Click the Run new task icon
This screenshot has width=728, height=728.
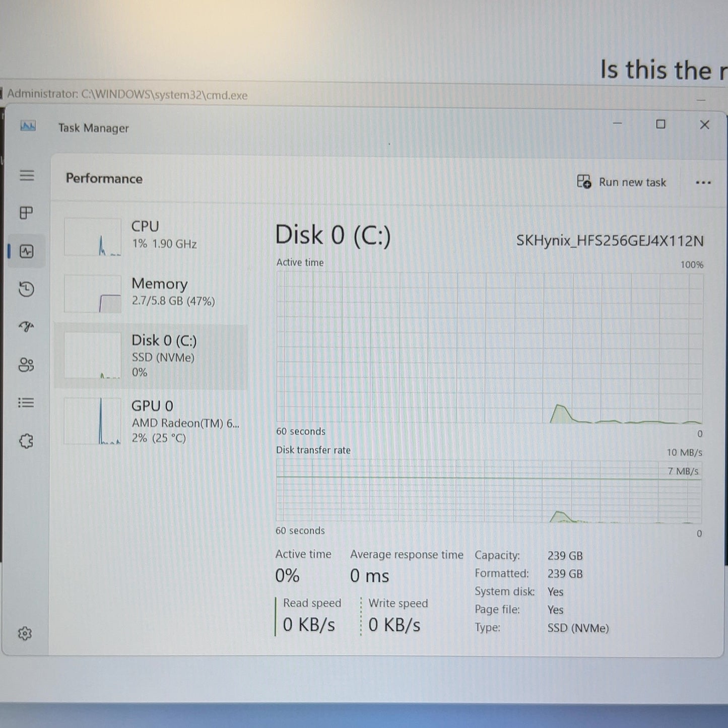click(584, 181)
